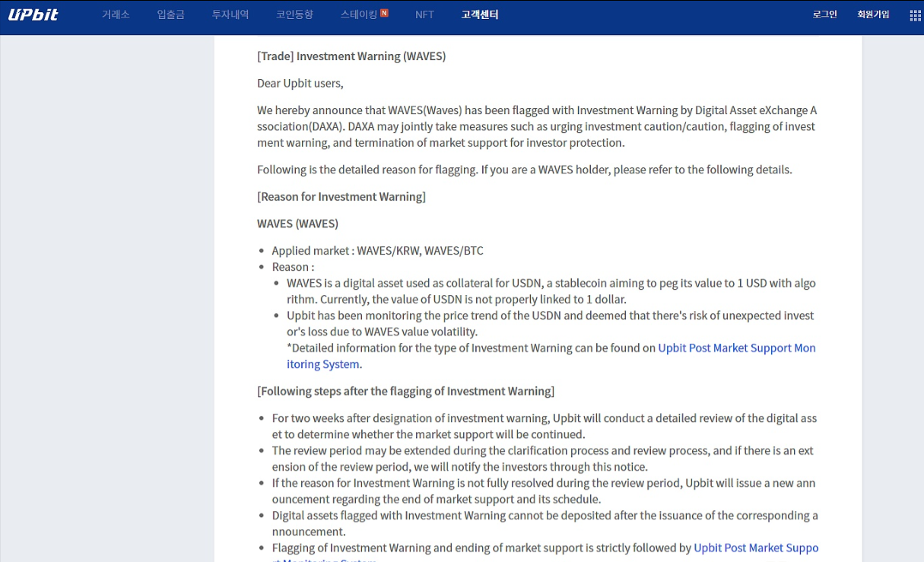Click the 'Applied market : WAVES/KRW, WAVES/BTC' bullet

[377, 251]
